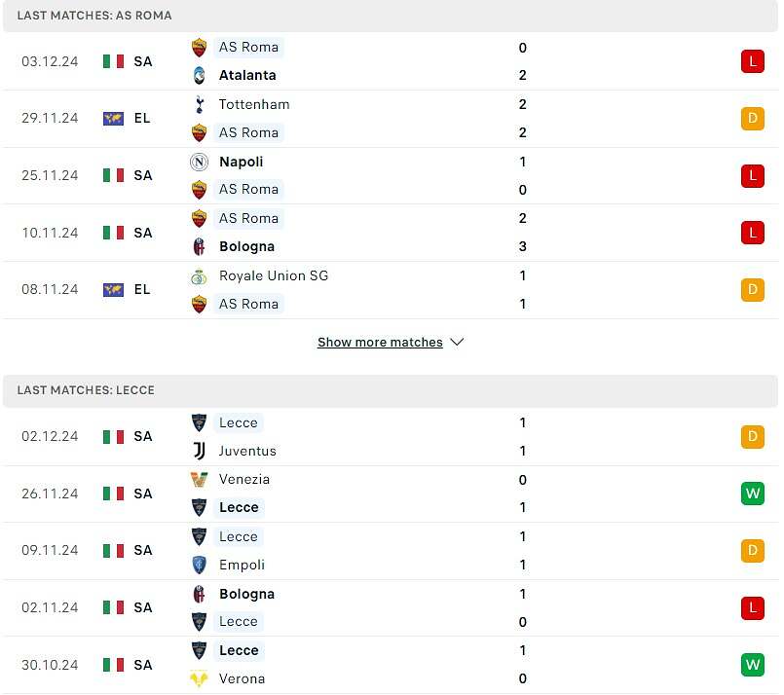Click the Royale Union SG crest

pos(199,276)
